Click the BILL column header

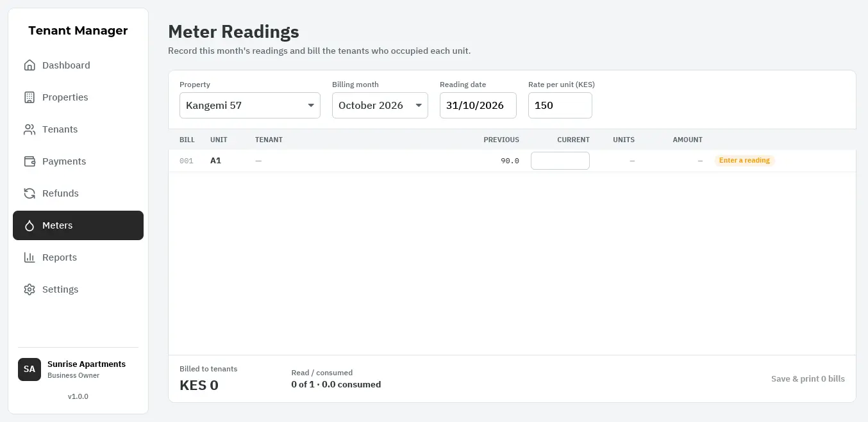coord(187,140)
